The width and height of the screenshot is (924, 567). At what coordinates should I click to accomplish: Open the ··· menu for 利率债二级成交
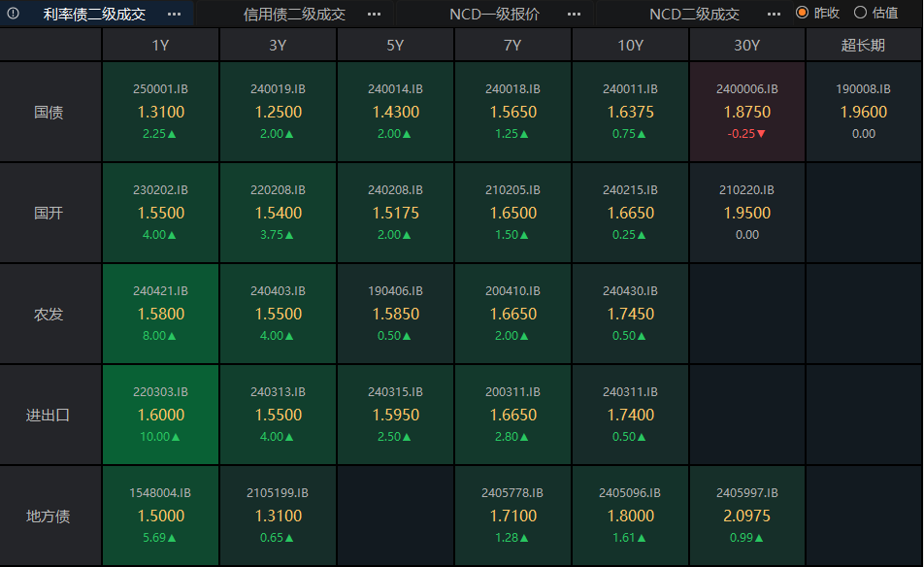174,14
